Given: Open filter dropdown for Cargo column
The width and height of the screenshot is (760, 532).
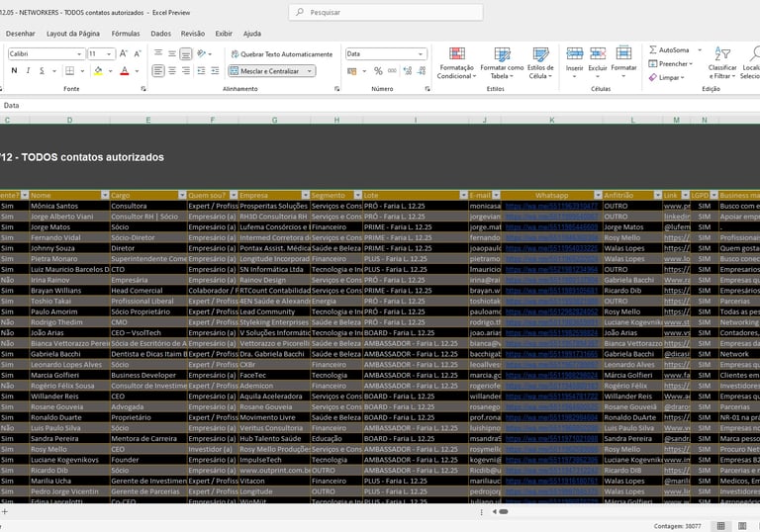Looking at the screenshot, I should 182,195.
